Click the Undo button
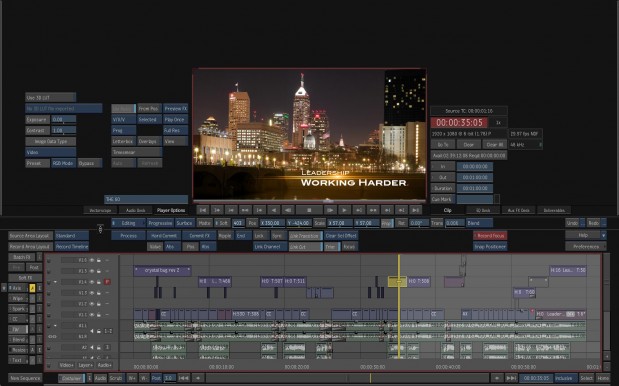The height and width of the screenshot is (386, 619). coord(572,223)
